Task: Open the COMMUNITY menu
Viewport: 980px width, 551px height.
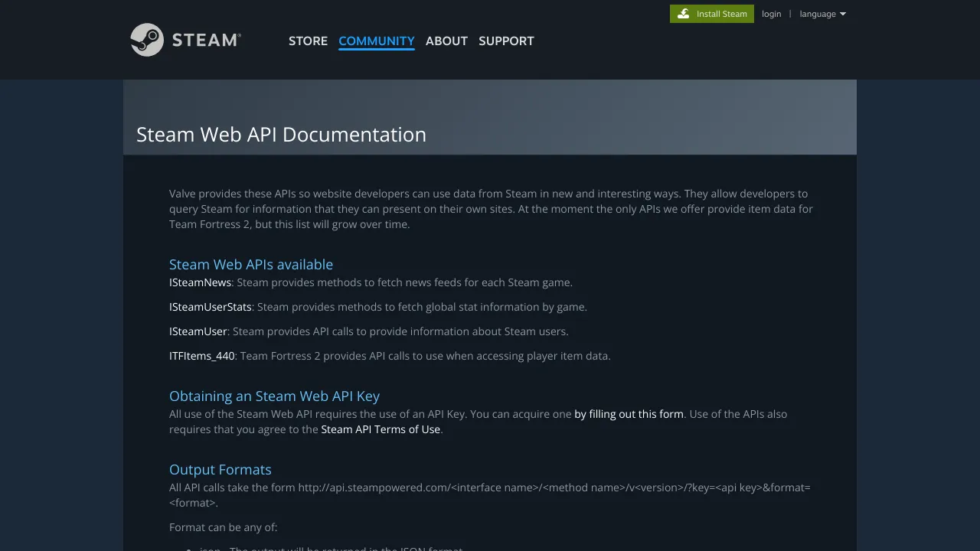Action: coord(377,41)
